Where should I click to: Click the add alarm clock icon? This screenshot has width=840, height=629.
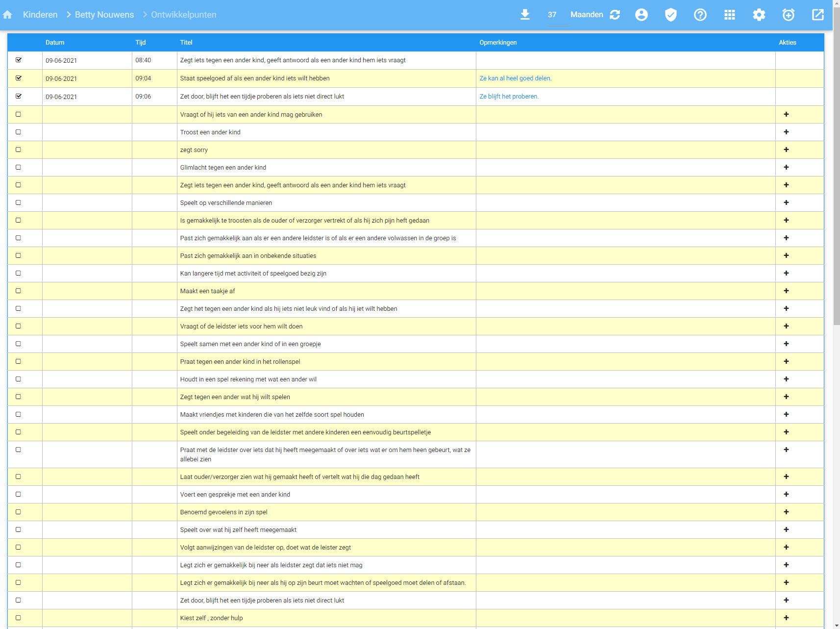788,15
